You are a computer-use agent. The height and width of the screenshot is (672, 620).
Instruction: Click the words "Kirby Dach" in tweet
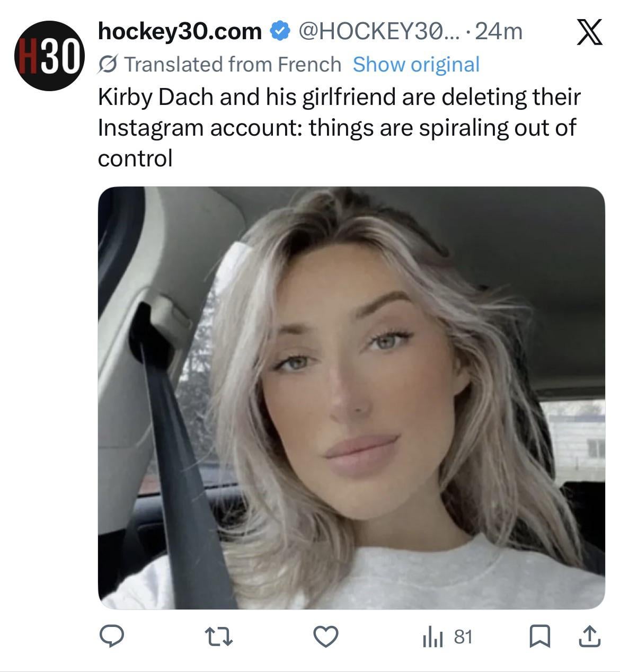point(155,97)
